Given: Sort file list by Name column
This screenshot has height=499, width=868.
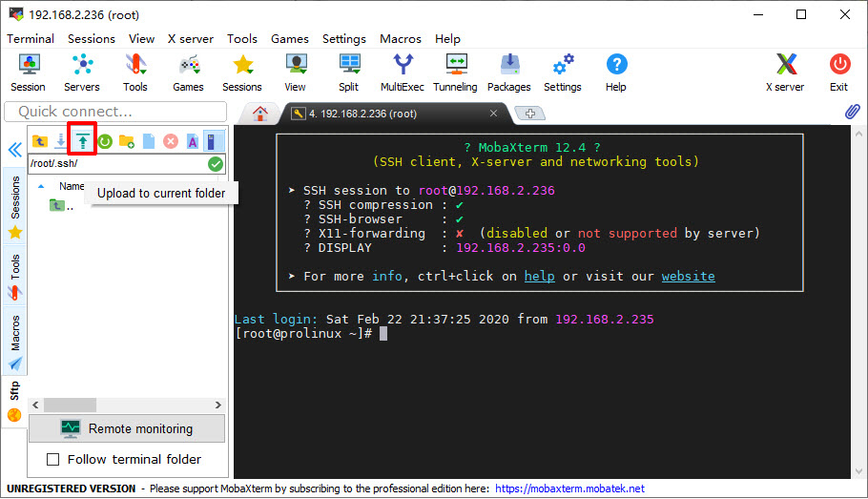Looking at the screenshot, I should [72, 186].
